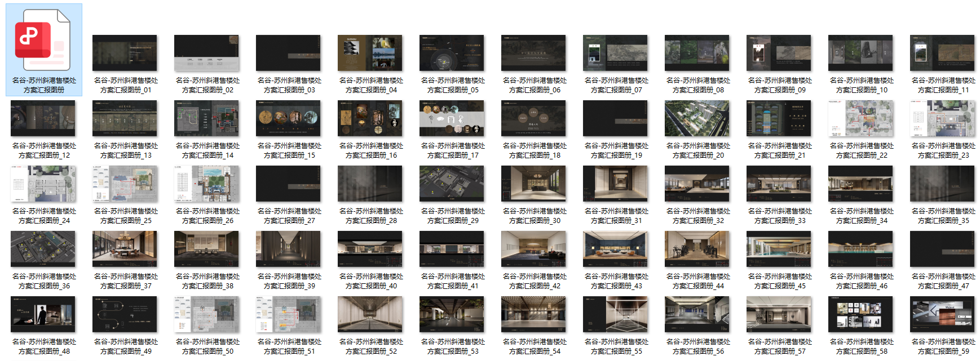Choose thumbnail 方案汇报图册_34
Image resolution: width=980 pixels, height=361 pixels.
click(x=860, y=184)
